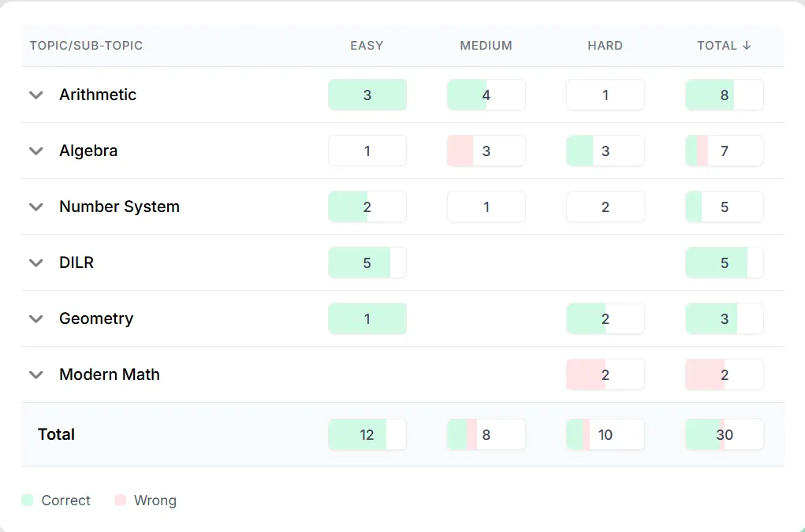Expand the Algebra chevron
The width and height of the screenshot is (805, 532).
point(36,151)
